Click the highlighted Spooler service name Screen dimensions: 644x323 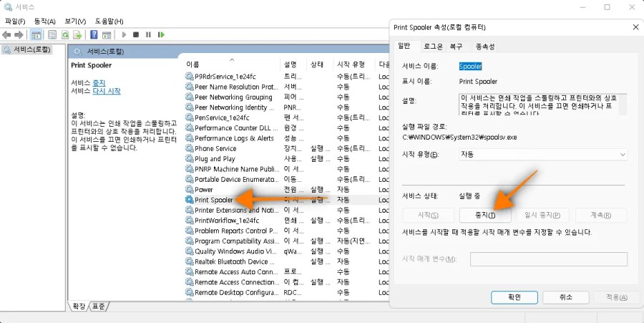click(x=470, y=66)
